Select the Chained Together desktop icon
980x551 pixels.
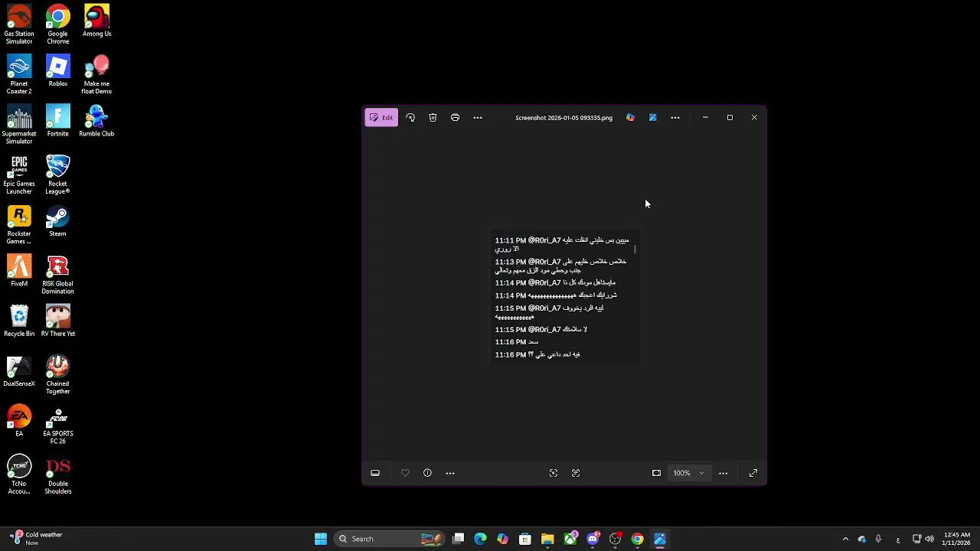(57, 374)
